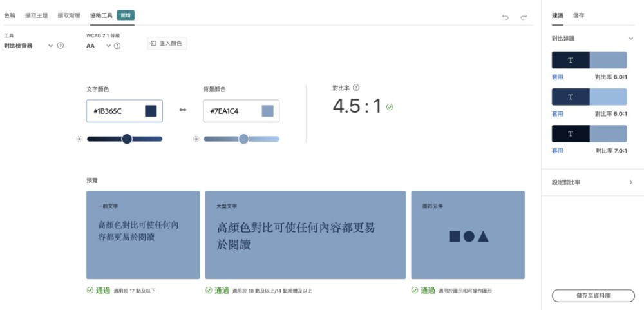Switch to the 儲存 tab
The height and width of the screenshot is (310, 644).
coord(578,15)
